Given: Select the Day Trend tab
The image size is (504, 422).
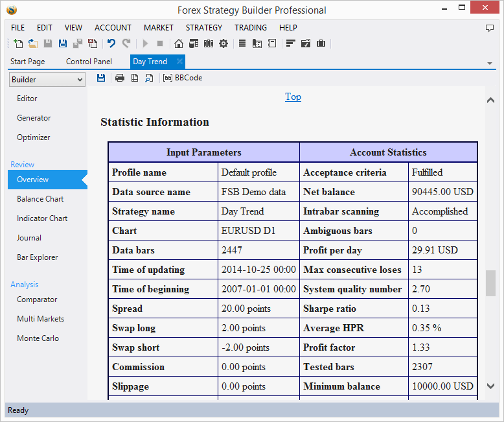Looking at the screenshot, I should tap(150, 62).
